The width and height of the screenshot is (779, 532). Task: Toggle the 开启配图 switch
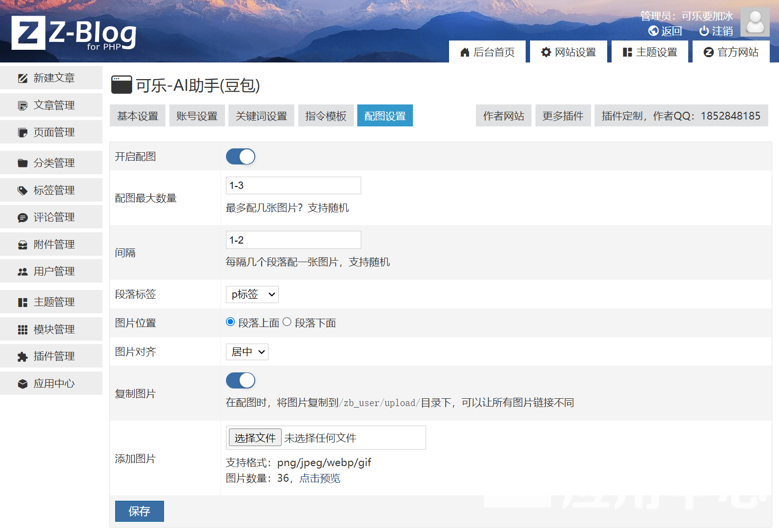coord(241,157)
